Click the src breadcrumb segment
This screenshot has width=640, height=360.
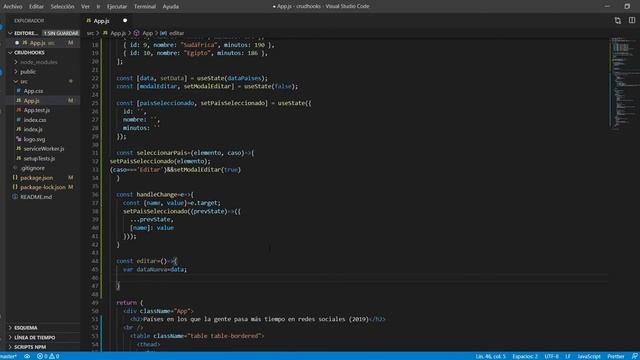[90, 33]
